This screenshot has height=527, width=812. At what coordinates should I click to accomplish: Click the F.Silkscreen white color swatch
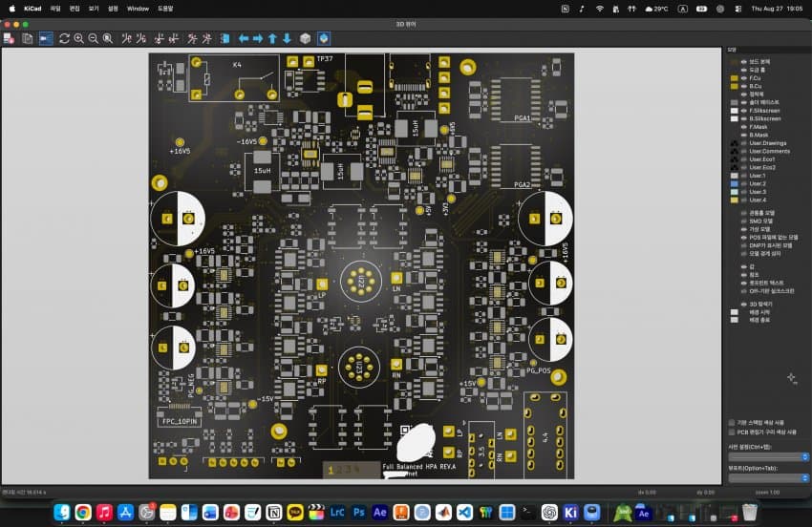pos(734,111)
